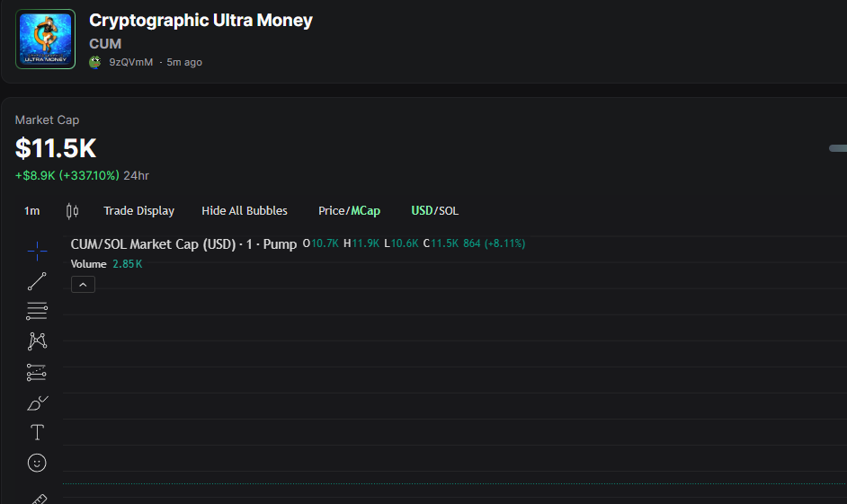Image resolution: width=847 pixels, height=504 pixels.
Task: Click the 5m ago timestamp
Action: click(184, 62)
